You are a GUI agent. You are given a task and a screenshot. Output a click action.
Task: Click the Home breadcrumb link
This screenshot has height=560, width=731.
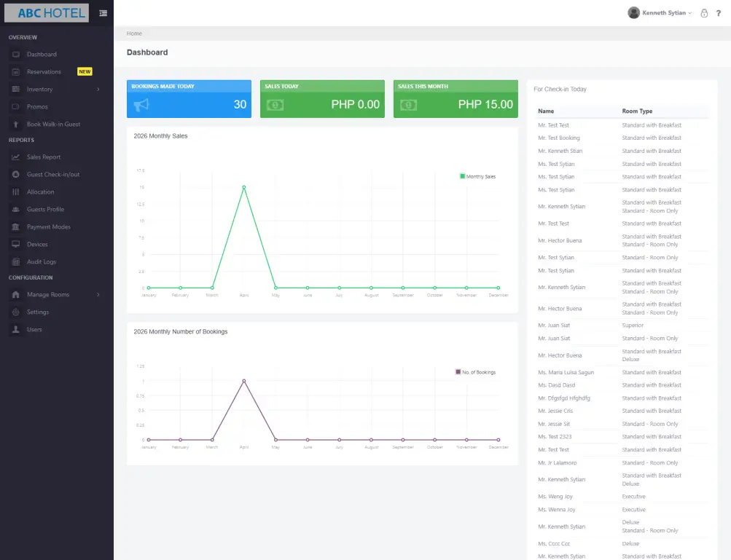[x=134, y=33]
